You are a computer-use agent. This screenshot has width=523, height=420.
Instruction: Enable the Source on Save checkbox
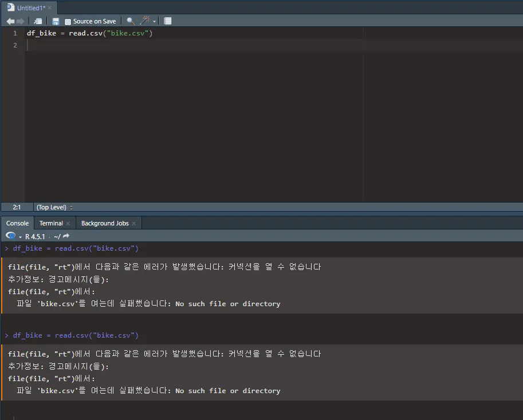click(68, 22)
